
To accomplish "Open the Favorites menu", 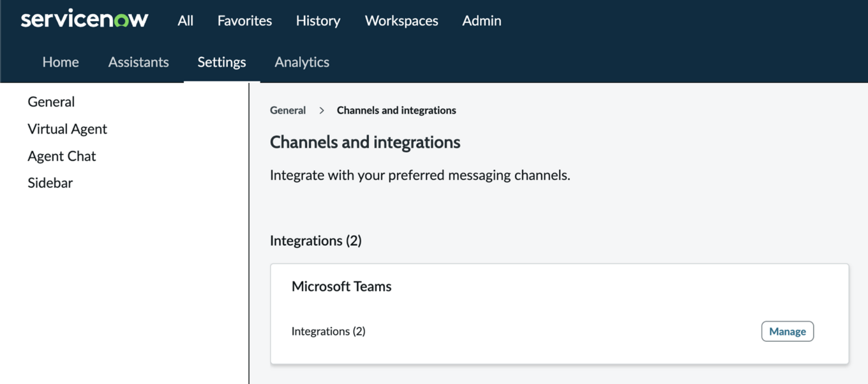I will (244, 20).
